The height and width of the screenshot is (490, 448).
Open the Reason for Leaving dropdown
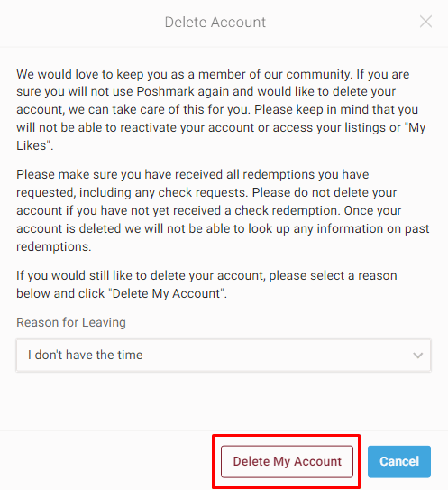[x=224, y=356]
